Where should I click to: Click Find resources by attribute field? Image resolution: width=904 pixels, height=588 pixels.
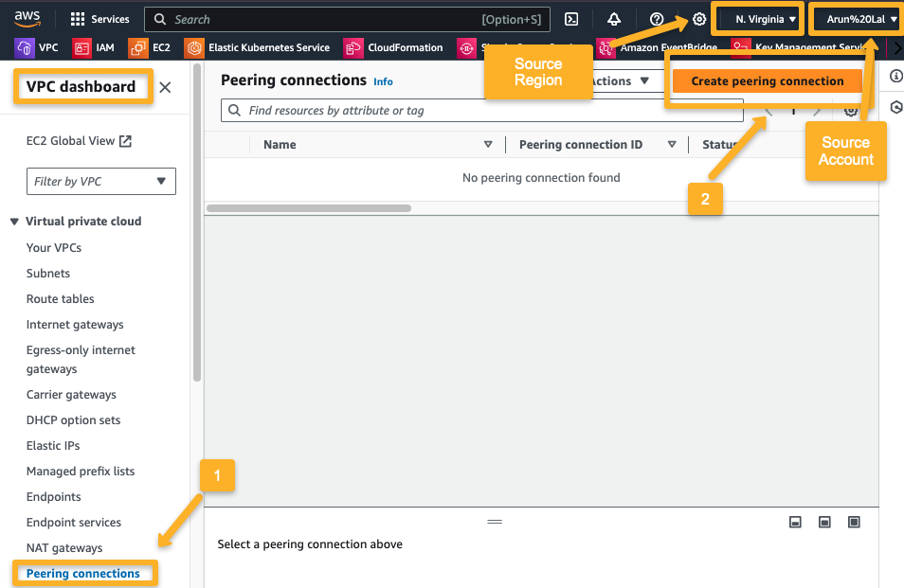pos(482,111)
